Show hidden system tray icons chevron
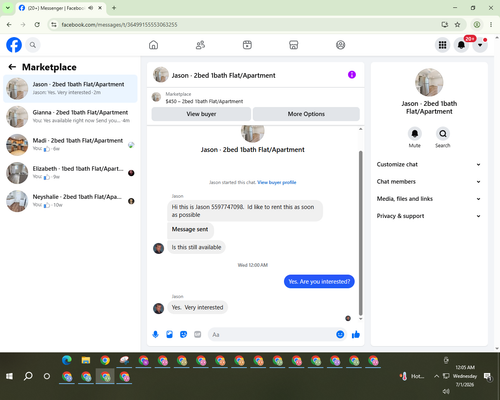Viewport: 500px width, 400px height. point(436,376)
